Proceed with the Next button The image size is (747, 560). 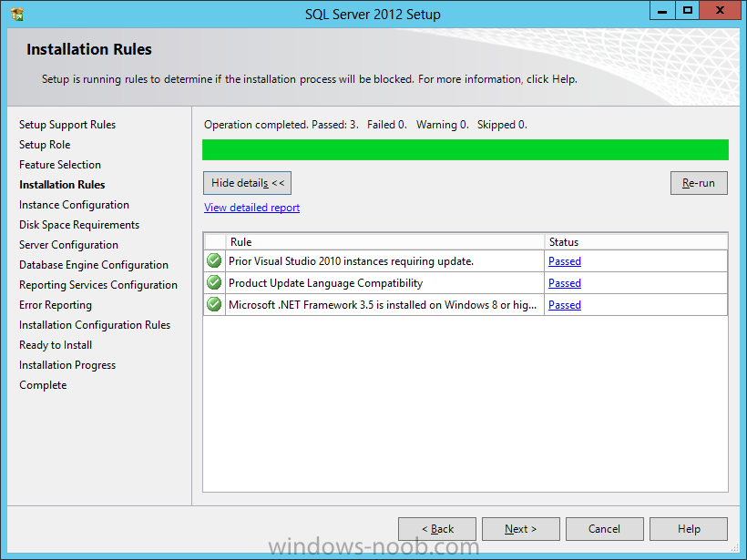[521, 529]
